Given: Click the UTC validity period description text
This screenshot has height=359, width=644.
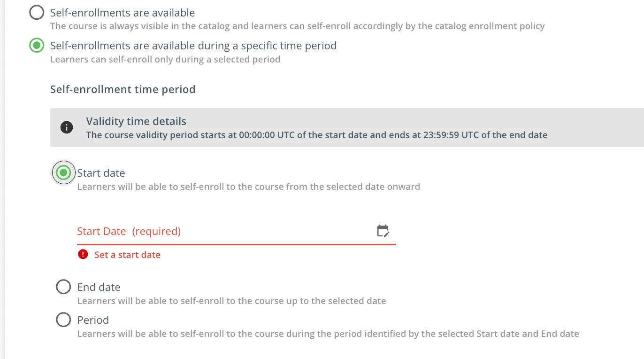Looking at the screenshot, I should pyautogui.click(x=316, y=135).
